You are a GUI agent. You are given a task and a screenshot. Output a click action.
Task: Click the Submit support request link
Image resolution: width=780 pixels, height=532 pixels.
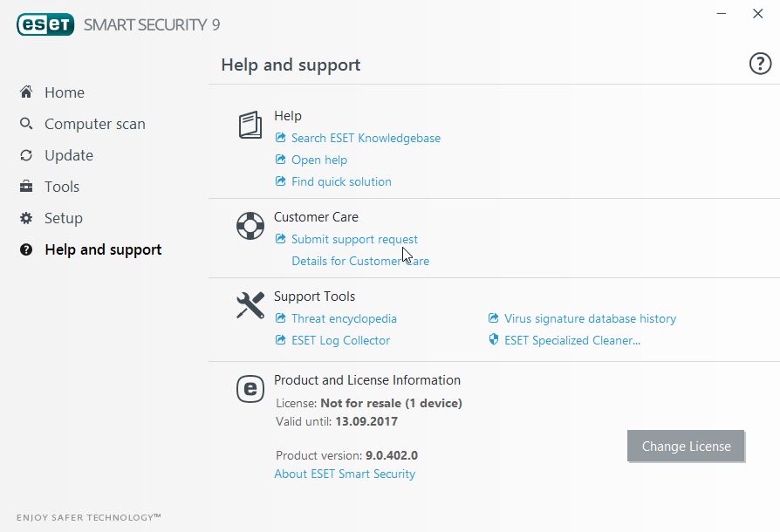click(x=354, y=239)
